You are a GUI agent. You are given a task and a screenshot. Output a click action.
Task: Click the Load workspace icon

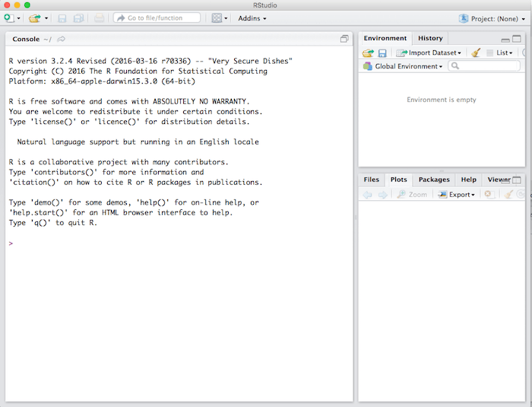368,53
